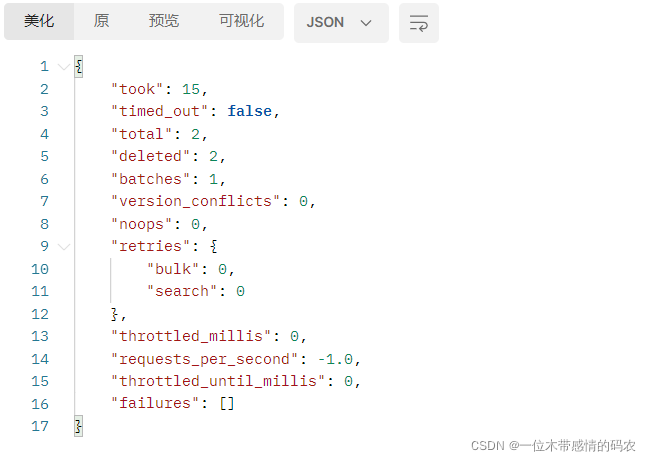Click the empty failures array brackets
This screenshot has height=461, width=651.
click(225, 404)
